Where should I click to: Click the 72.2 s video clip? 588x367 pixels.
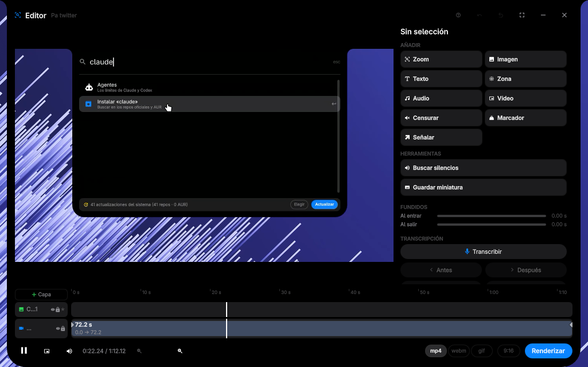coord(322,329)
